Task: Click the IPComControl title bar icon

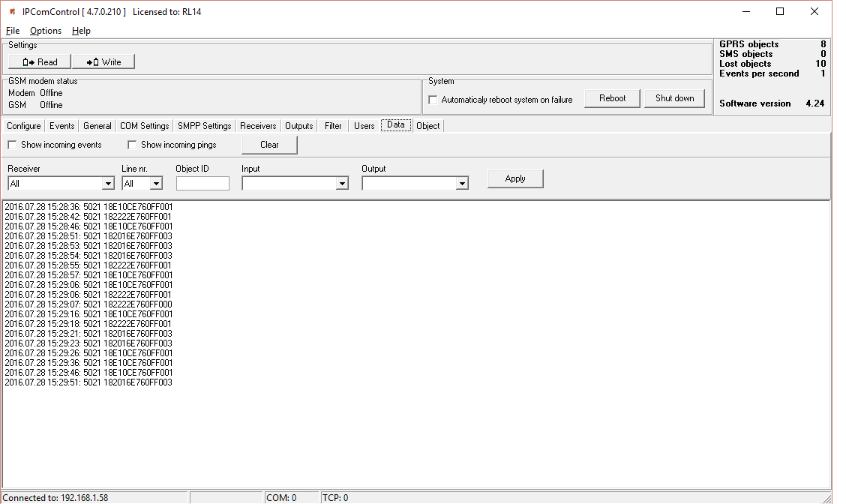Action: click(12, 11)
